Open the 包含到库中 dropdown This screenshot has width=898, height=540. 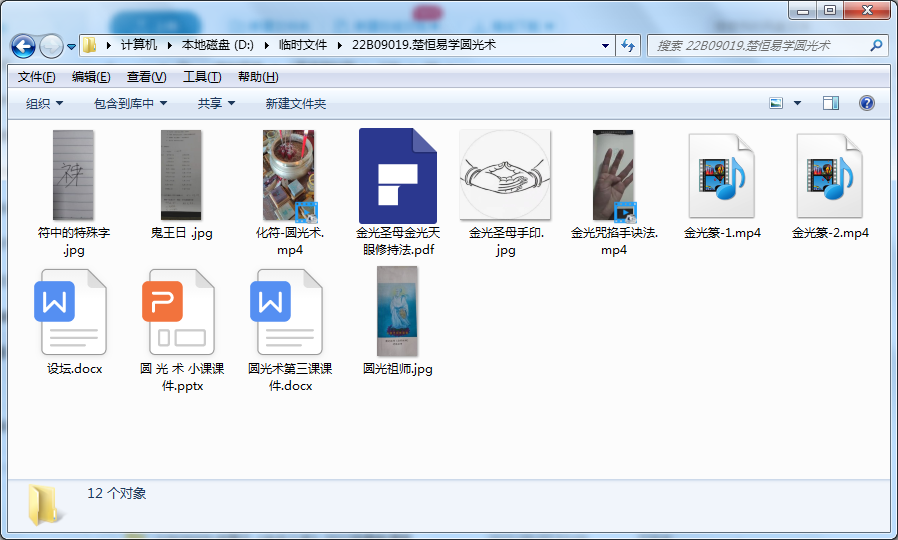coord(130,104)
